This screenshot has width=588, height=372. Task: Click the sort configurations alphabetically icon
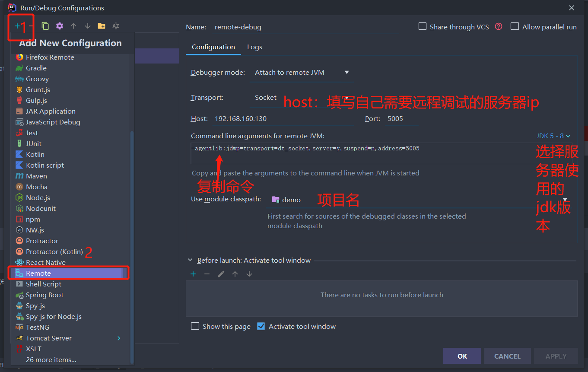(x=116, y=26)
